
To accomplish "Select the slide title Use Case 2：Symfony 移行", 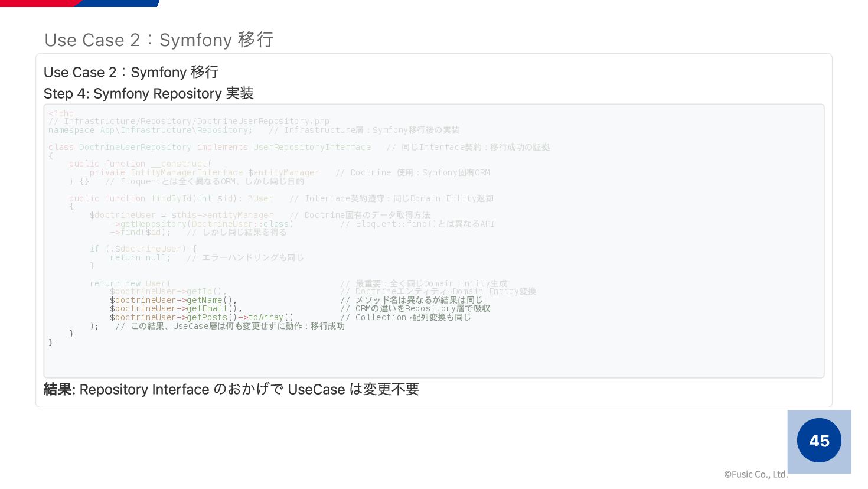I will point(159,40).
